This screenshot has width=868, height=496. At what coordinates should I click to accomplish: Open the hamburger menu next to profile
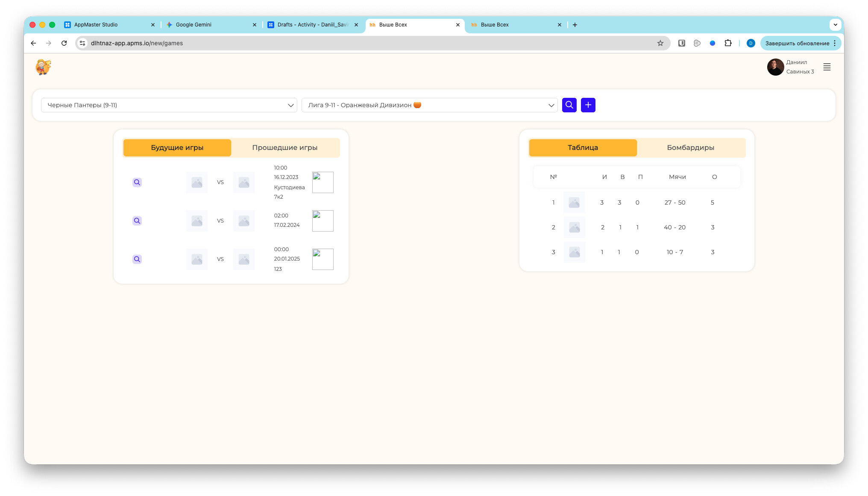pyautogui.click(x=827, y=67)
